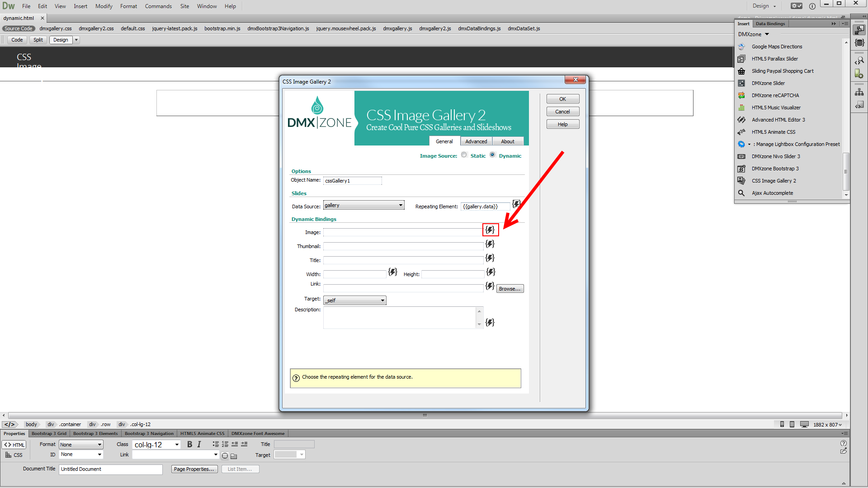Click the Description dynamic binding lightning icon
The image size is (868, 488).
point(490,323)
